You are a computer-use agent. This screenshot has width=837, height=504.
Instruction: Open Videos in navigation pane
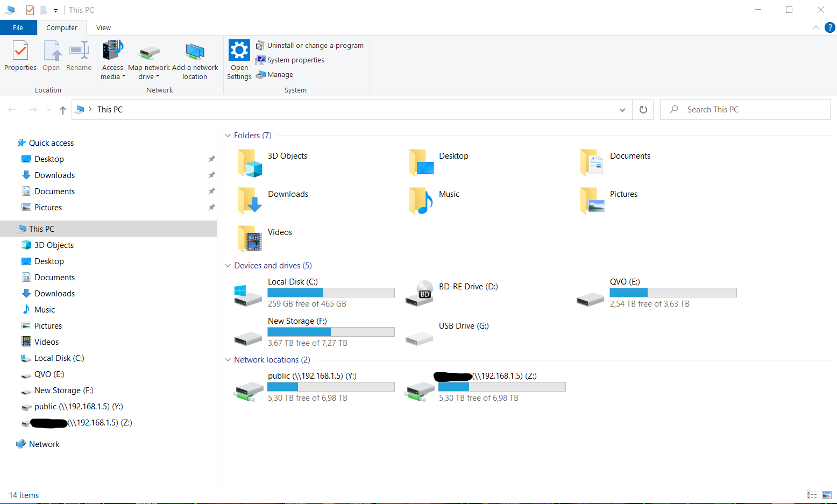[46, 342]
